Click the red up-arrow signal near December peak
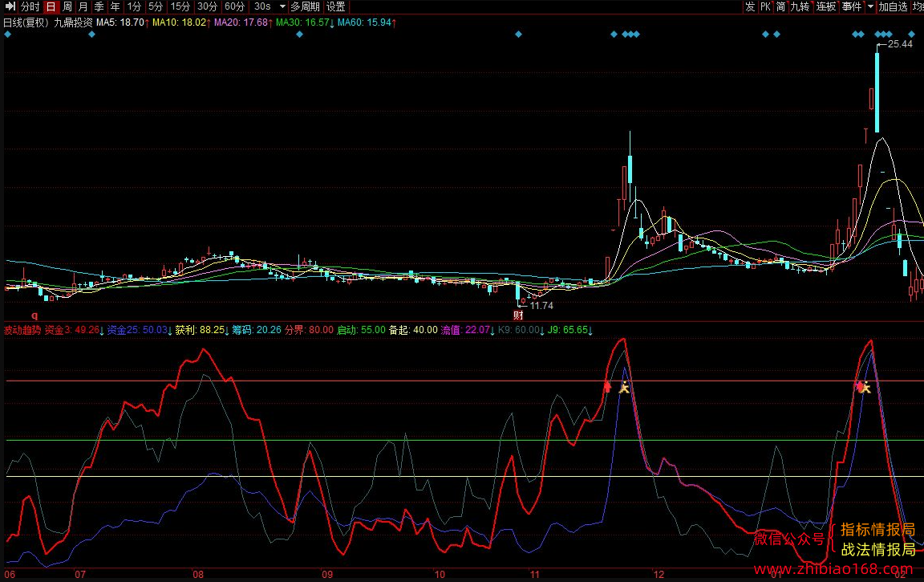Screen dimensions: 924x582 pos(607,388)
